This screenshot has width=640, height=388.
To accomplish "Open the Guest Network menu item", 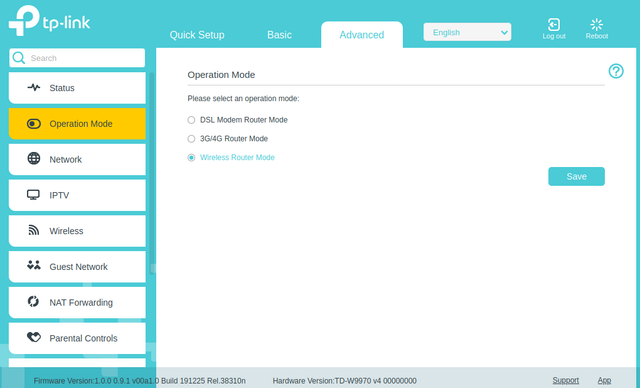I will (x=77, y=266).
